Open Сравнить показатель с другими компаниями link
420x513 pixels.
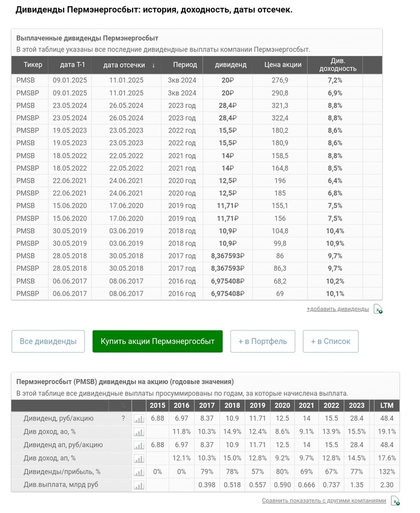(324, 501)
